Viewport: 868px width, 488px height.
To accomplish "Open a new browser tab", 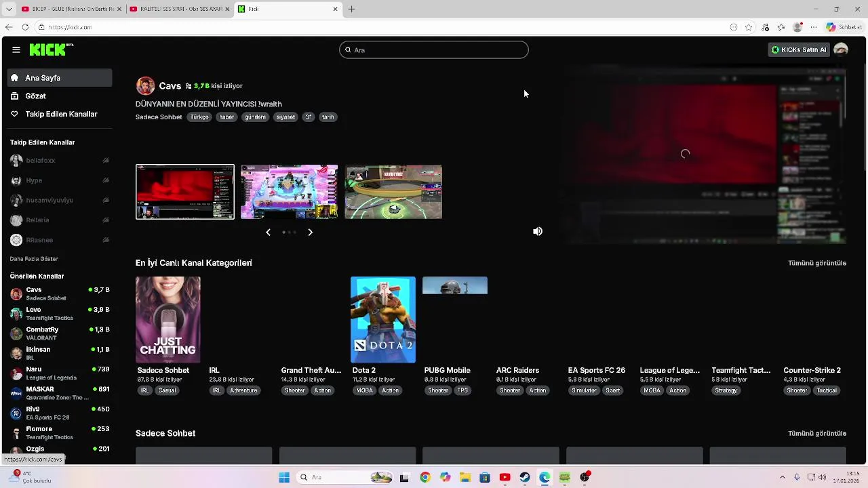I will (x=351, y=9).
